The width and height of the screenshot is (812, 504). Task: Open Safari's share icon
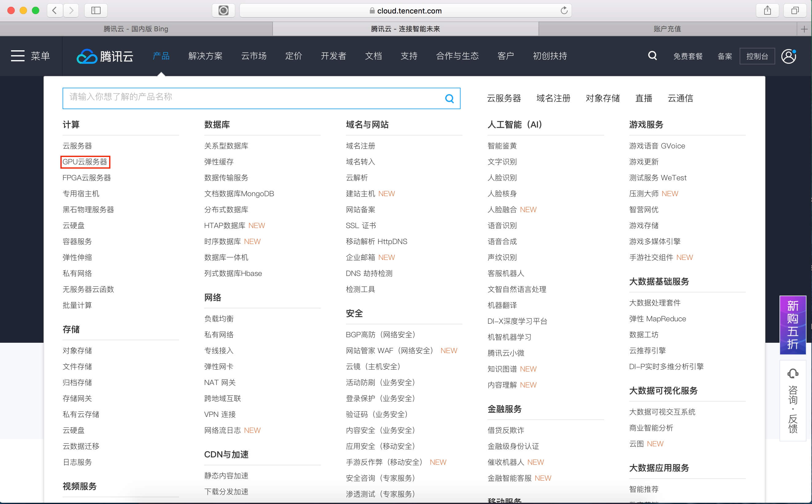pos(767,11)
